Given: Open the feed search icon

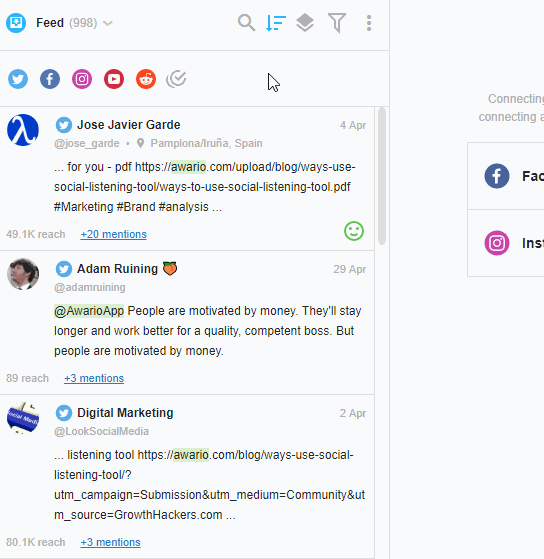Looking at the screenshot, I should point(246,23).
